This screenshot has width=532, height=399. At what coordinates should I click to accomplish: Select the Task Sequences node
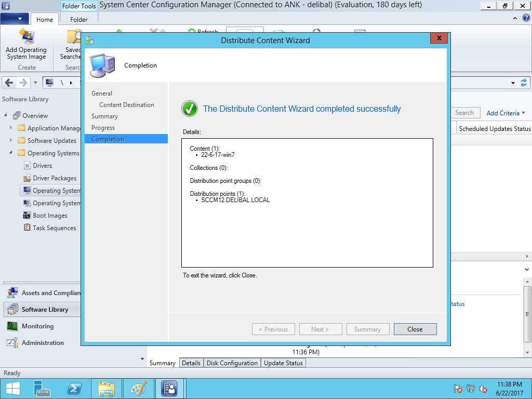pos(54,228)
